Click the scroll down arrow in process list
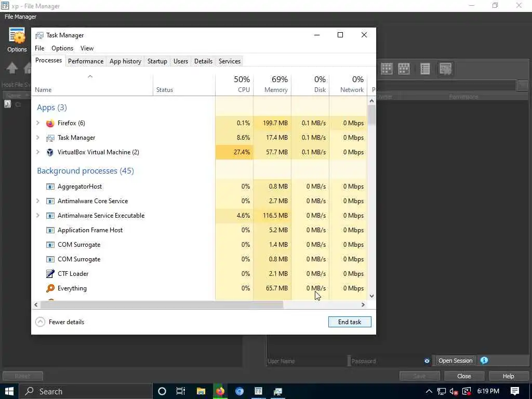Image resolution: width=532 pixels, height=399 pixels. (372, 296)
